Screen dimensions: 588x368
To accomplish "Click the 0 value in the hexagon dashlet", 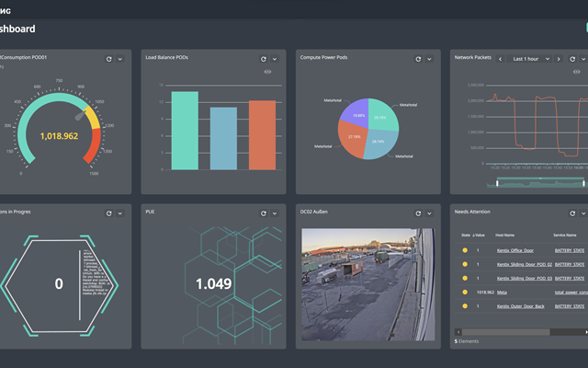I will point(59,284).
